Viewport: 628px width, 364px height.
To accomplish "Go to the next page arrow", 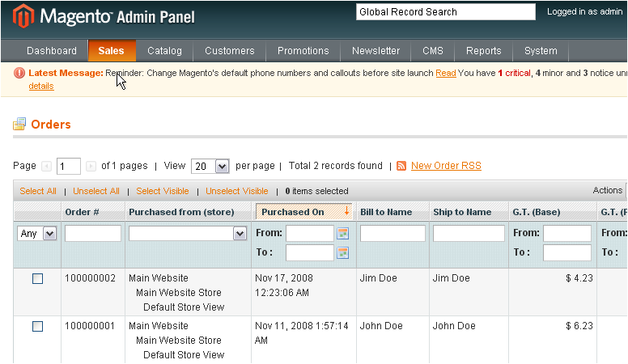I will click(x=91, y=166).
